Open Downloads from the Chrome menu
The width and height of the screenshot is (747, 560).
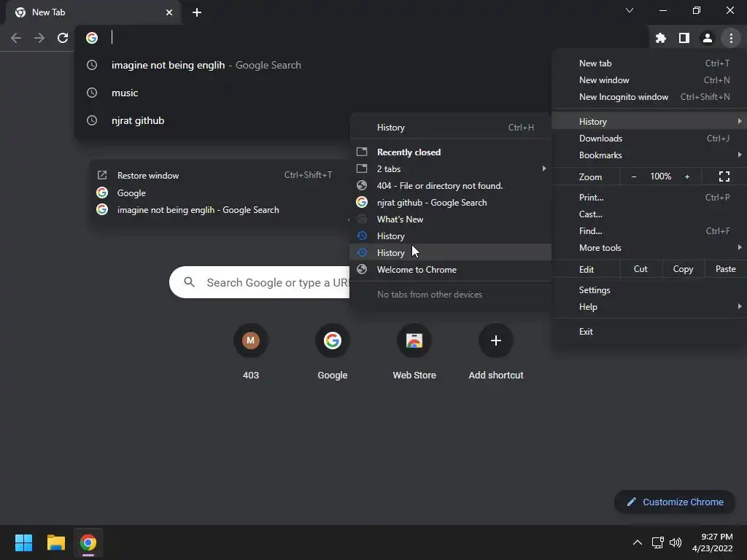649,139
